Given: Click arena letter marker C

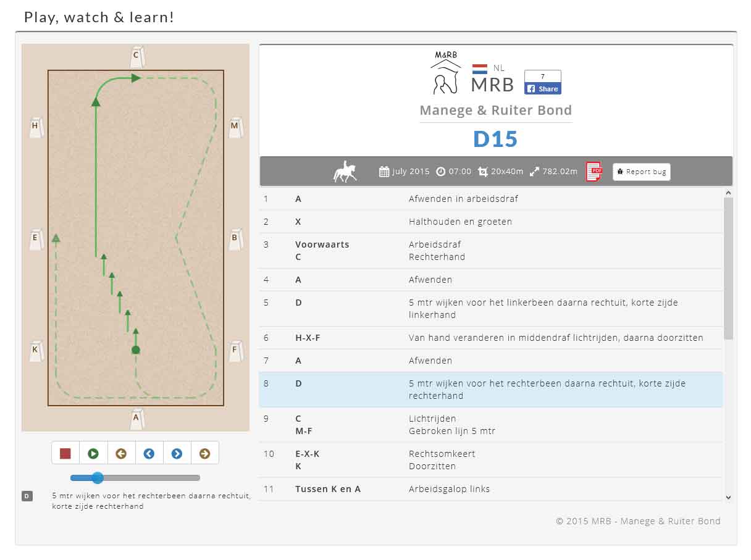Looking at the screenshot, I should point(136,57).
